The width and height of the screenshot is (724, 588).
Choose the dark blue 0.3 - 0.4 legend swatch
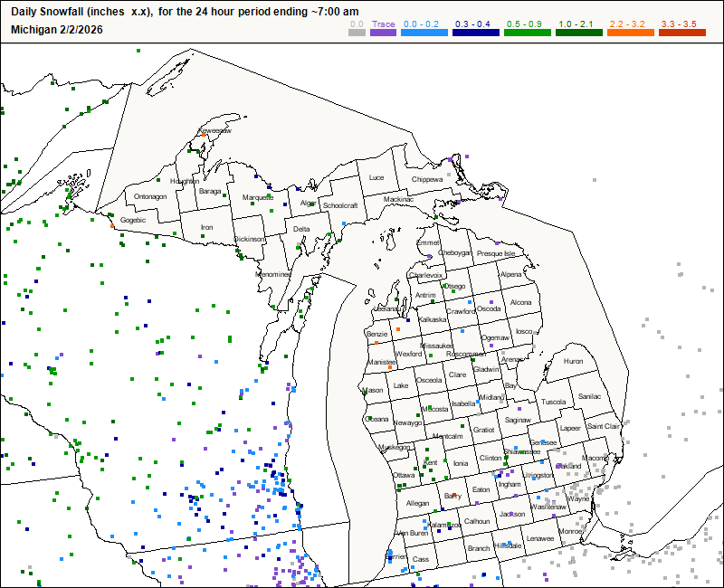click(475, 33)
